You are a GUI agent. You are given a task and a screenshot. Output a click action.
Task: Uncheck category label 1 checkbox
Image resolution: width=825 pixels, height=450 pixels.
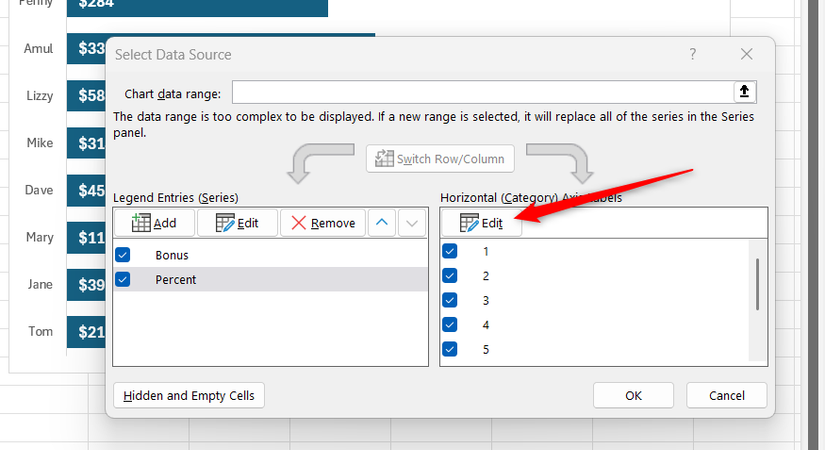point(449,251)
